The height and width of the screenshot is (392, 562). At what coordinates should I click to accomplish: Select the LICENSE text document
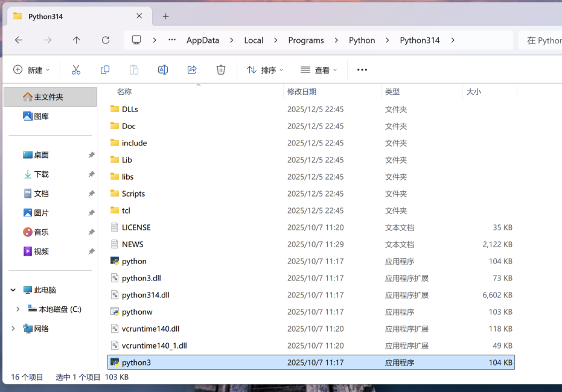pyautogui.click(x=311, y=227)
